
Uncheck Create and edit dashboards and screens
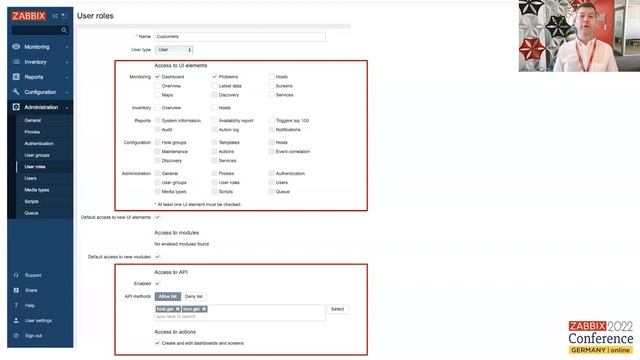pos(157,343)
